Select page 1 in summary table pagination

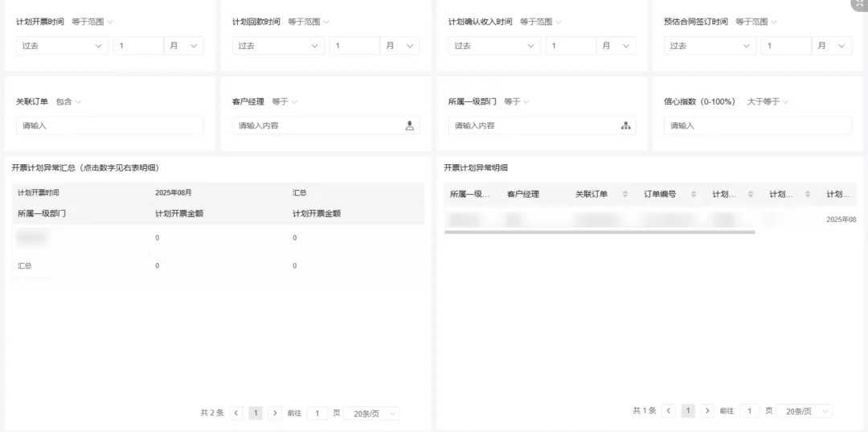pos(256,413)
